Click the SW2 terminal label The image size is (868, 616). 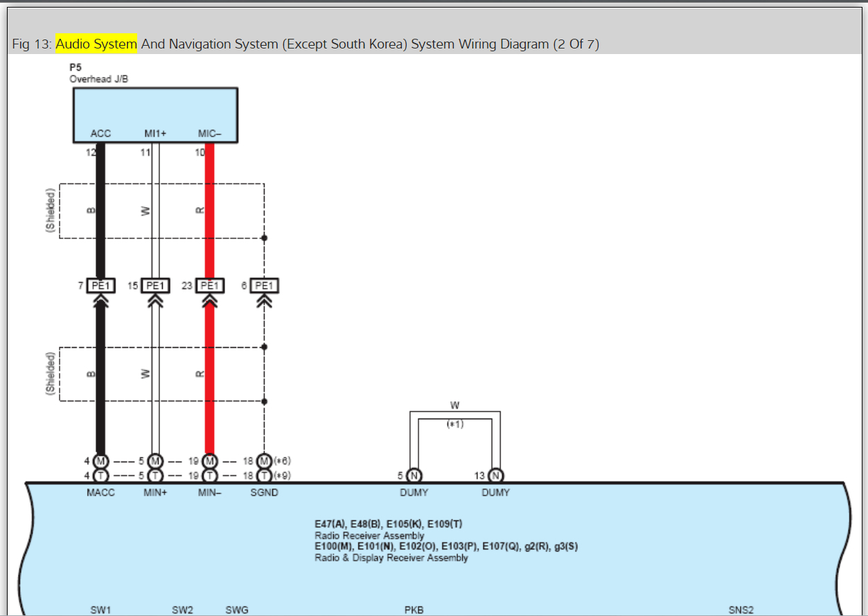[182, 610]
